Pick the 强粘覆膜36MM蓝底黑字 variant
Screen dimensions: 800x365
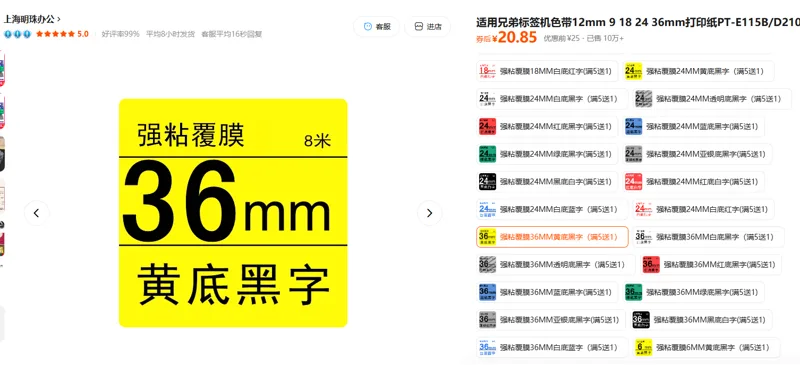(x=547, y=292)
